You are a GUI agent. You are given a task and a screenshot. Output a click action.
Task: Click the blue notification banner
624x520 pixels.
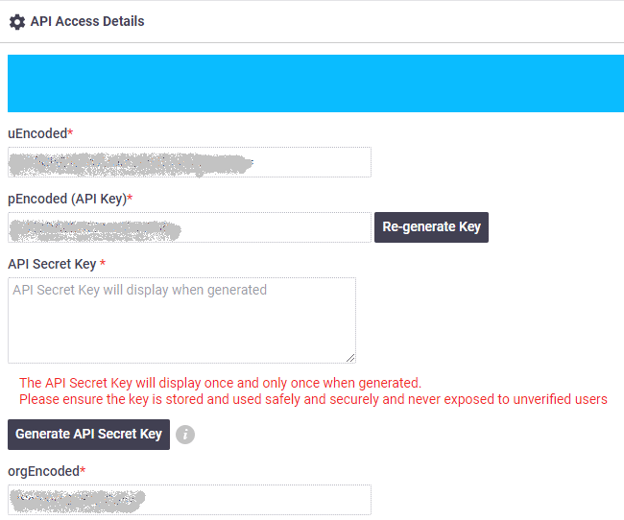(316, 84)
